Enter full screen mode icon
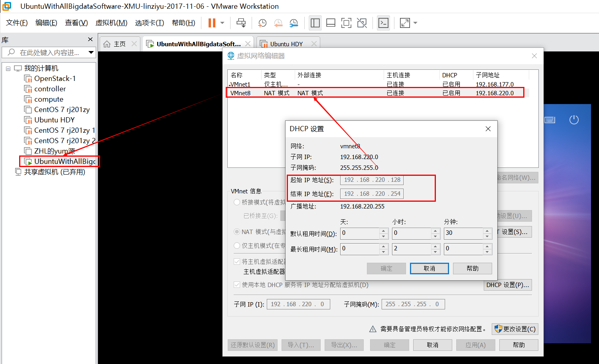This screenshot has width=599, height=364. [x=346, y=23]
